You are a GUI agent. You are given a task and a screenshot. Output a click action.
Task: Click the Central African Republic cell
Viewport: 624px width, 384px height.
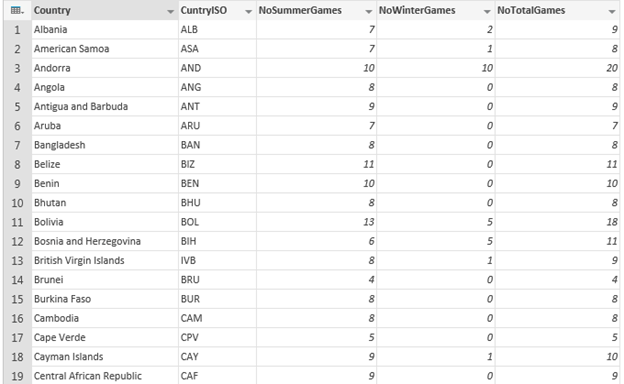[105, 376]
